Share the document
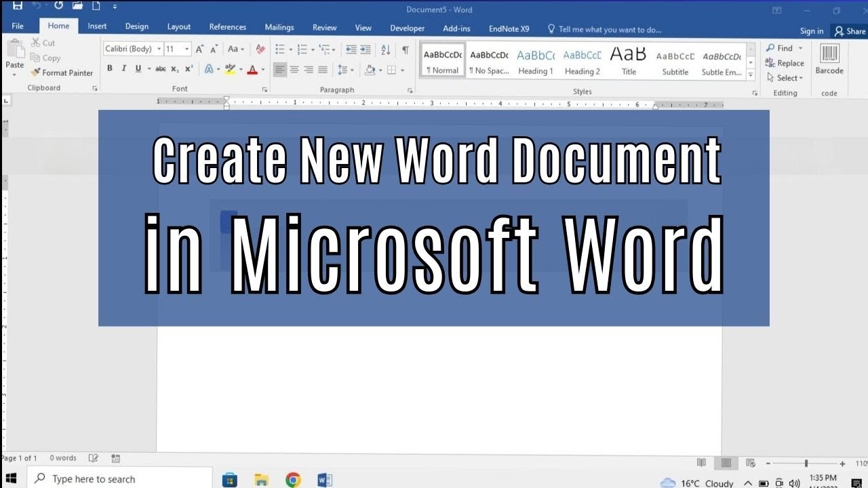 [x=850, y=31]
